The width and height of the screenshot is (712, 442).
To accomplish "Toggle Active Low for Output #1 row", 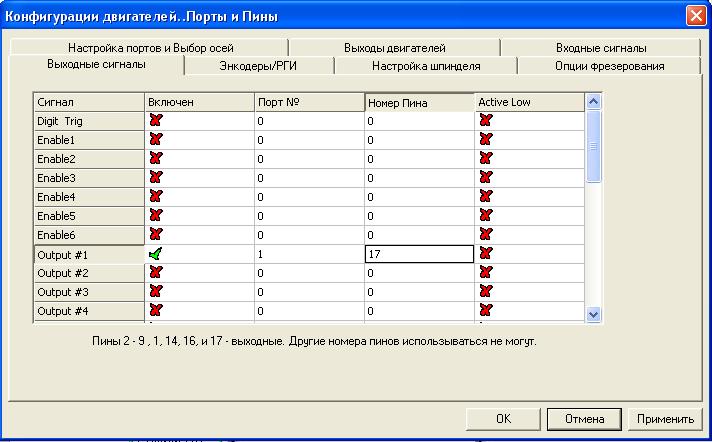I will click(486, 253).
